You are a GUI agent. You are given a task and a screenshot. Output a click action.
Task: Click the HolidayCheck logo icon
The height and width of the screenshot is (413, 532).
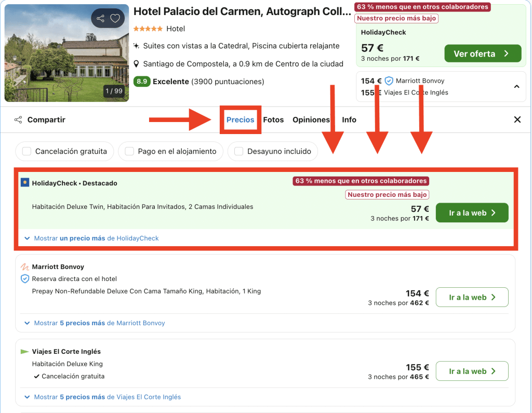[25, 183]
